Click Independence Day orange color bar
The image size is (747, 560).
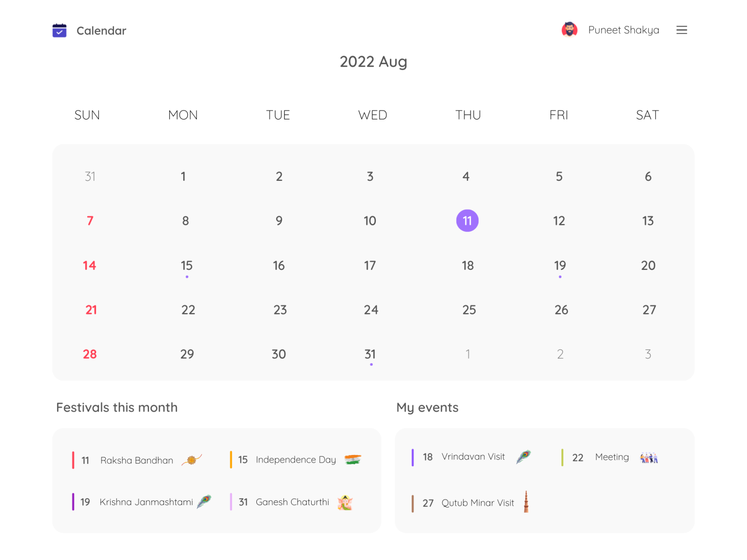[x=231, y=460]
